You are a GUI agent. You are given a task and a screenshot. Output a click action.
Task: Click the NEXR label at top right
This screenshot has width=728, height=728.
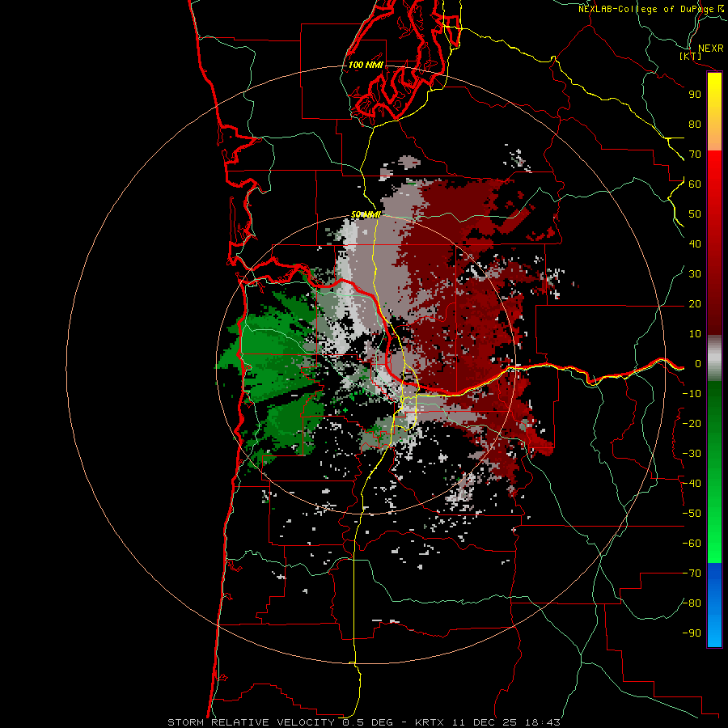[x=710, y=49]
